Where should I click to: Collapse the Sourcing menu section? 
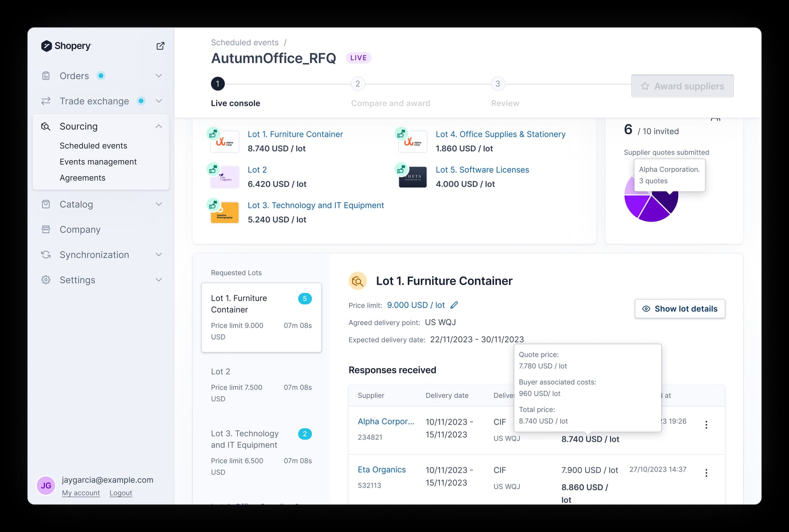pos(159,127)
